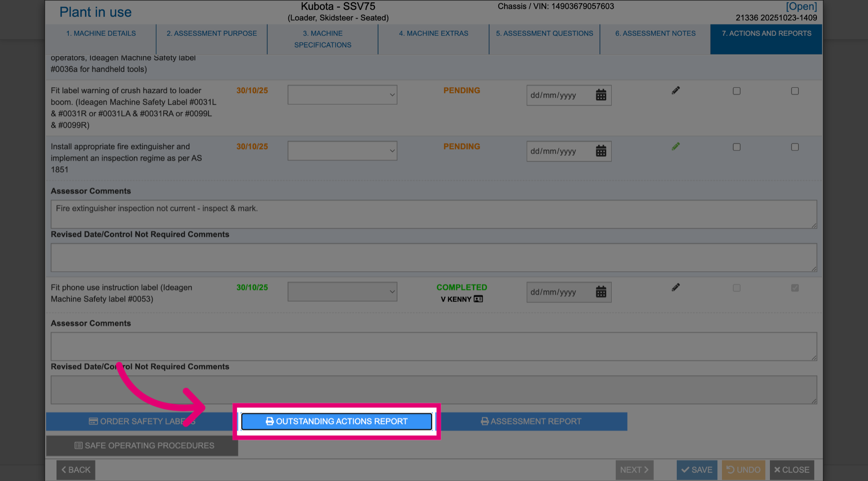Undo recent changes
This screenshot has width=868, height=481.
point(743,470)
